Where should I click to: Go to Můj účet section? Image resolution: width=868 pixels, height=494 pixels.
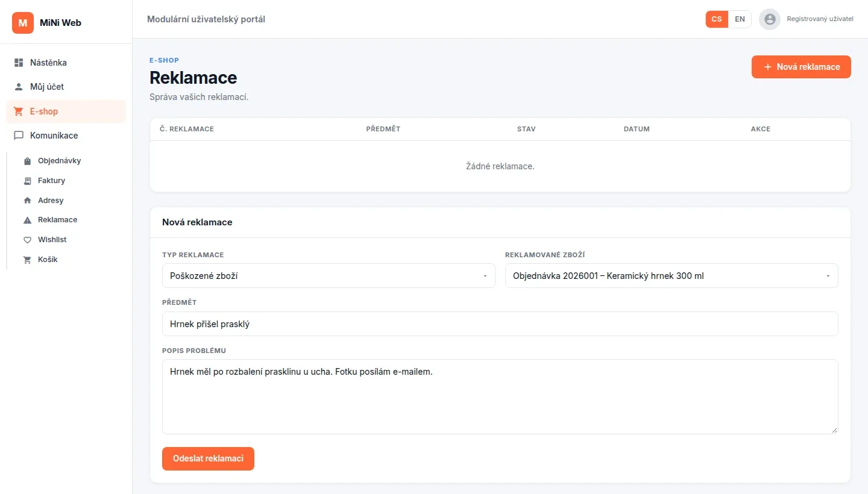(x=66, y=87)
